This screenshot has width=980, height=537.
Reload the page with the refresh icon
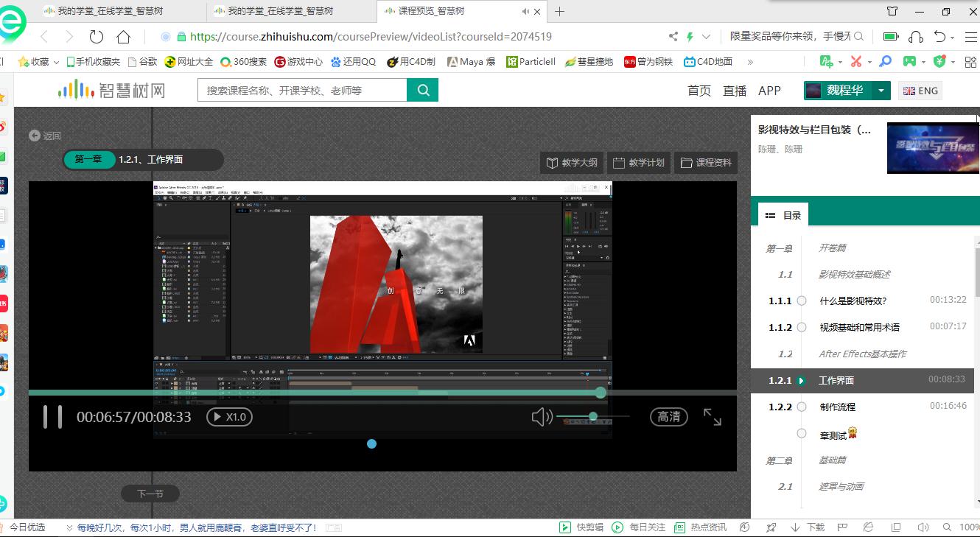coord(97,37)
